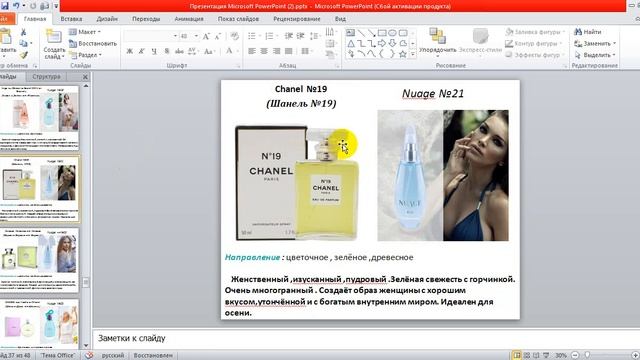Expand the shapes gallery list

point(413,54)
